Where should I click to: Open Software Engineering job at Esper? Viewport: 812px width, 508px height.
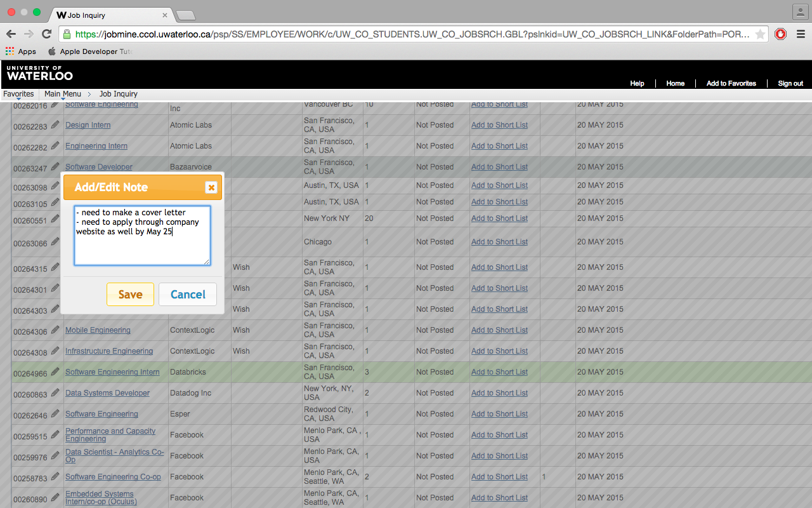tap(101, 414)
